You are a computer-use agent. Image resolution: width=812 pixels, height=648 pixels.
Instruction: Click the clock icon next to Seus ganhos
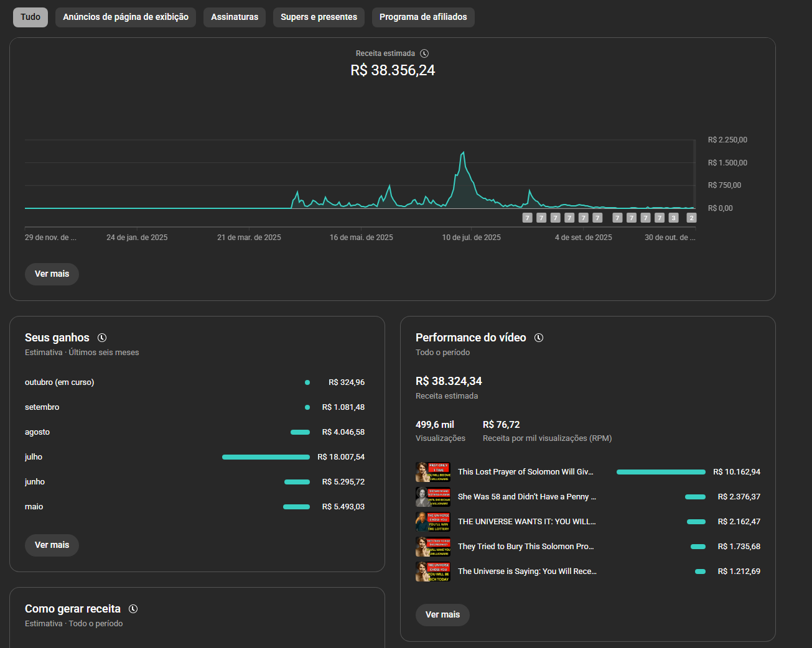(x=102, y=338)
